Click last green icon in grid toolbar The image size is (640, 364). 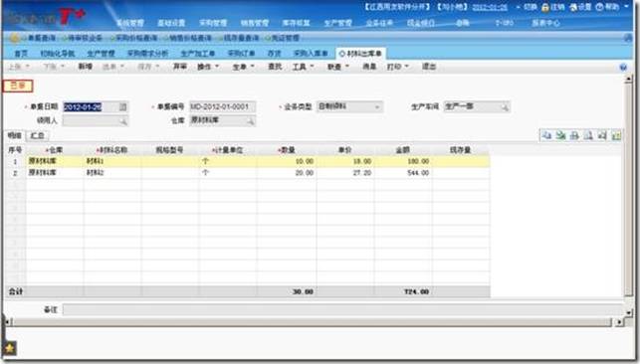pyautogui.click(x=616, y=135)
